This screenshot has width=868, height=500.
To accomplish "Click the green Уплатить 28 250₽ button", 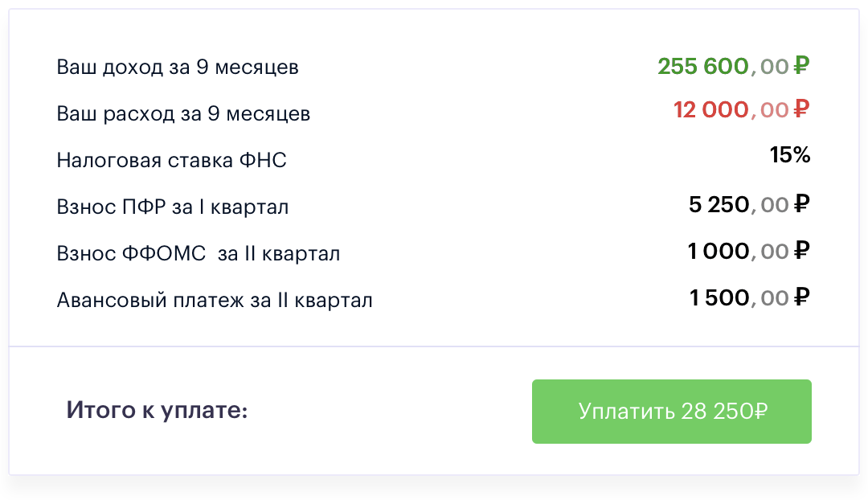I will pos(671,412).
